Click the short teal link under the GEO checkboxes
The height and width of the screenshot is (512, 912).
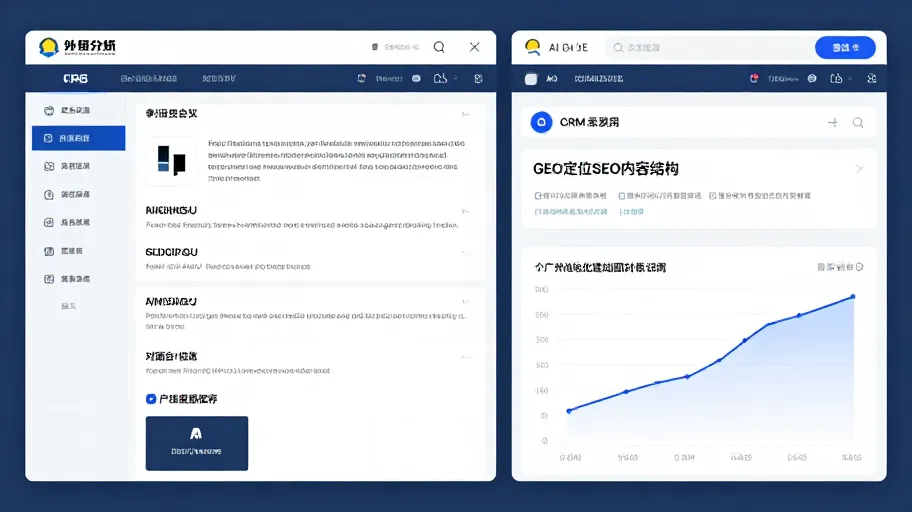632,212
